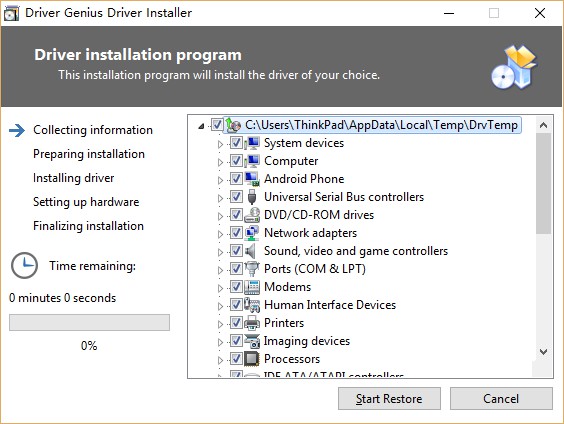The height and width of the screenshot is (424, 564).
Task: Select the Printers tree item label
Action: click(284, 323)
